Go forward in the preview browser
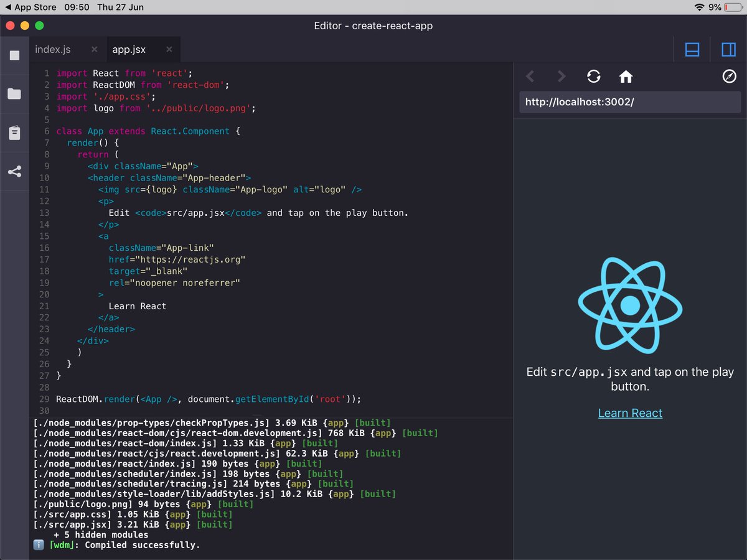The width and height of the screenshot is (747, 560). pos(561,76)
